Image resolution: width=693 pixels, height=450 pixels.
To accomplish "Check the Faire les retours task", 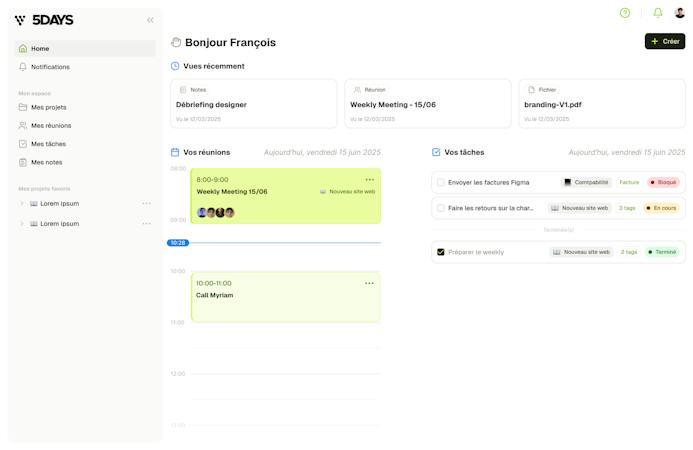I will [x=441, y=208].
